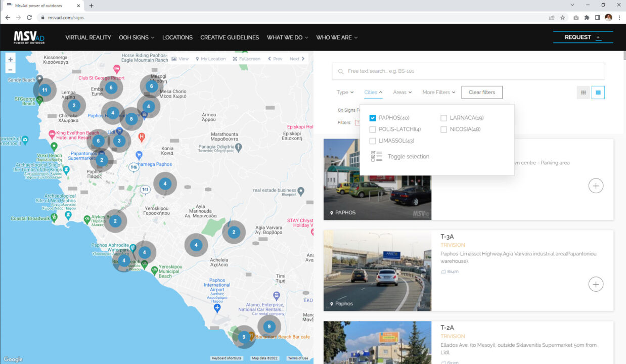Click the free text search field

coord(468,71)
